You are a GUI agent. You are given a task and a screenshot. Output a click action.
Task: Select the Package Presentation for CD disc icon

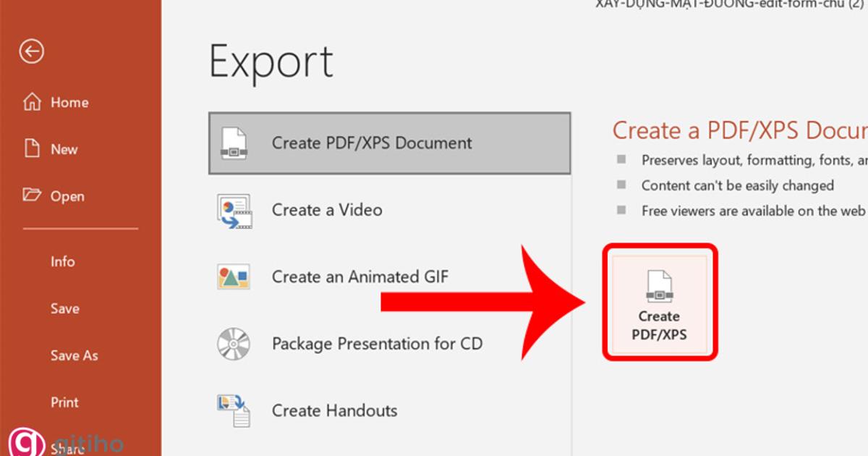pos(233,343)
